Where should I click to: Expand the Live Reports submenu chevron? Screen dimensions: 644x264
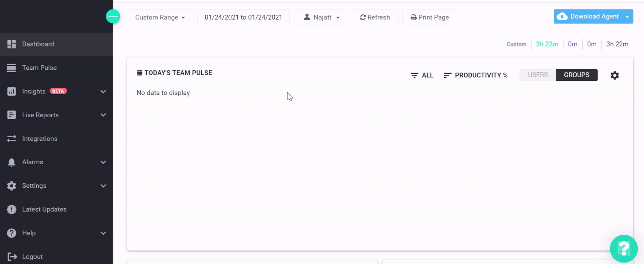103,115
